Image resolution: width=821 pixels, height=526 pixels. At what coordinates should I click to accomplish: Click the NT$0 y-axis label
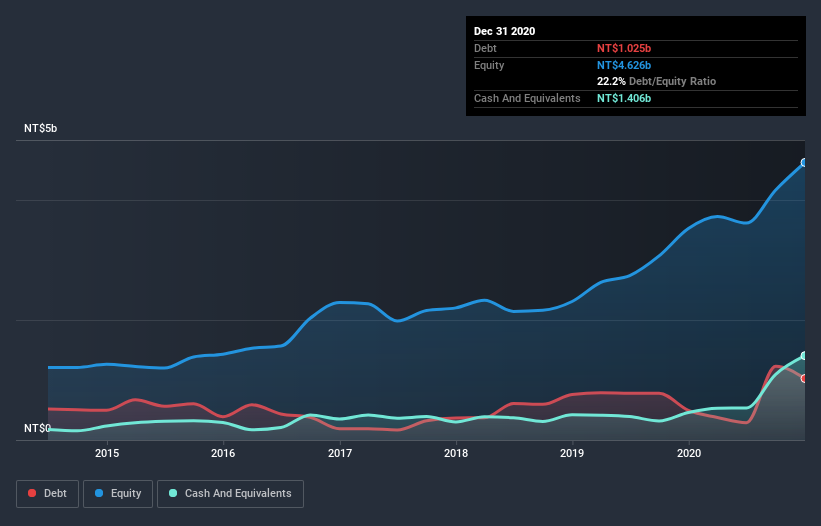pos(37,428)
